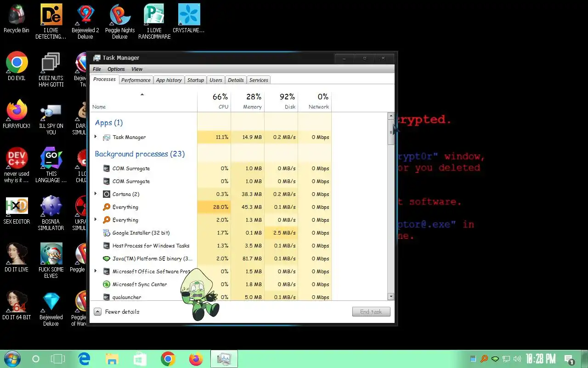
Task: Open the I LOVE RANSOMWARE desktop icon
Action: tap(154, 22)
